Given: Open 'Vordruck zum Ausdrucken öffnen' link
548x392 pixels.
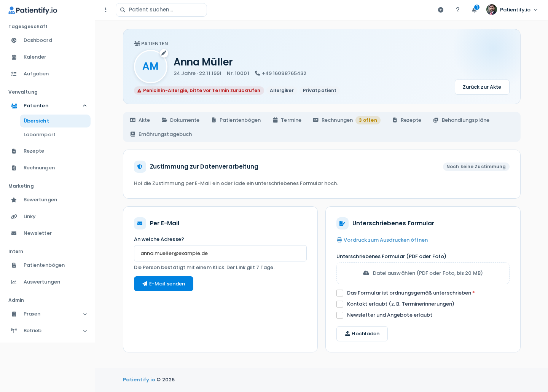Looking at the screenshot, I should (x=382, y=240).
